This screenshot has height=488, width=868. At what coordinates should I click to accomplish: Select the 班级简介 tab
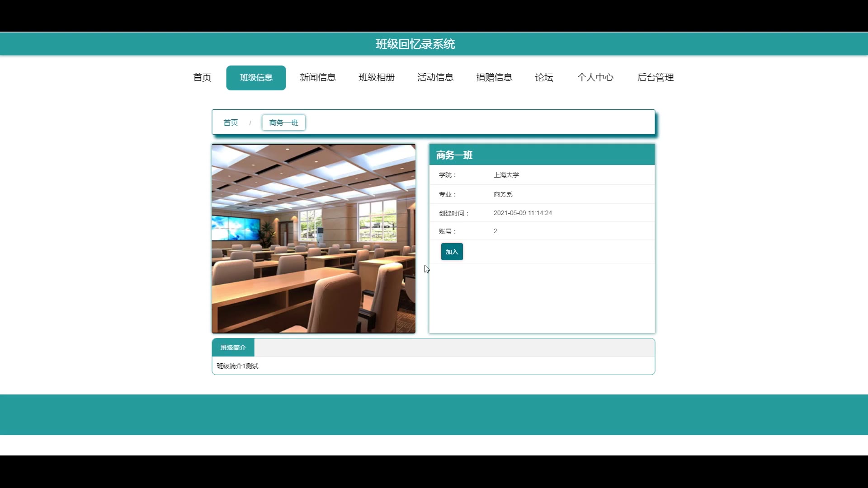point(233,347)
